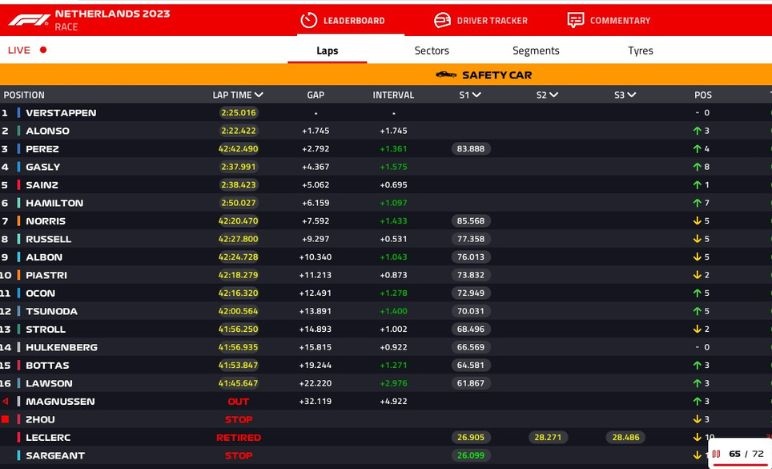
Task: Expand the LAP TIME column dropdown
Action: coord(259,95)
